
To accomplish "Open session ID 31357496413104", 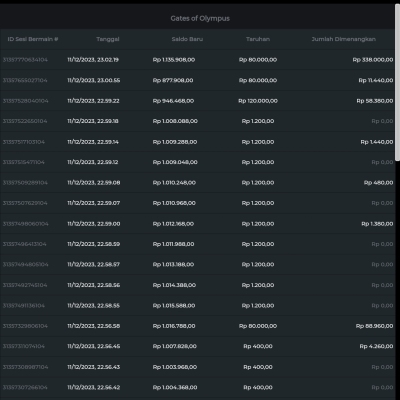I will tap(25, 244).
